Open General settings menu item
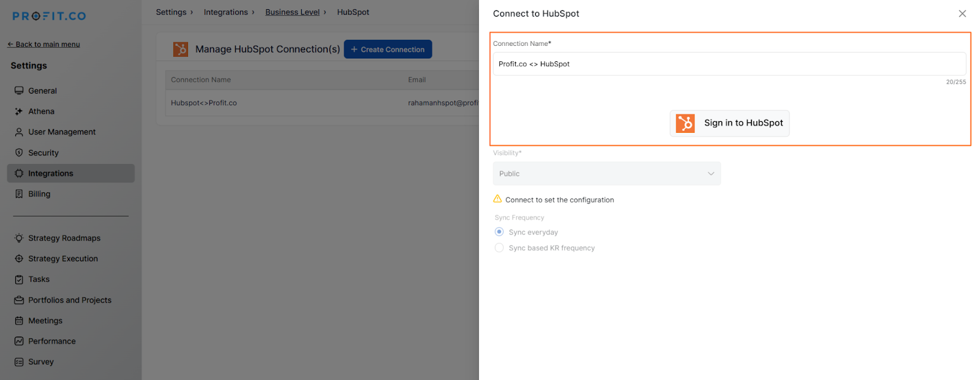The width and height of the screenshot is (980, 380). click(71, 91)
